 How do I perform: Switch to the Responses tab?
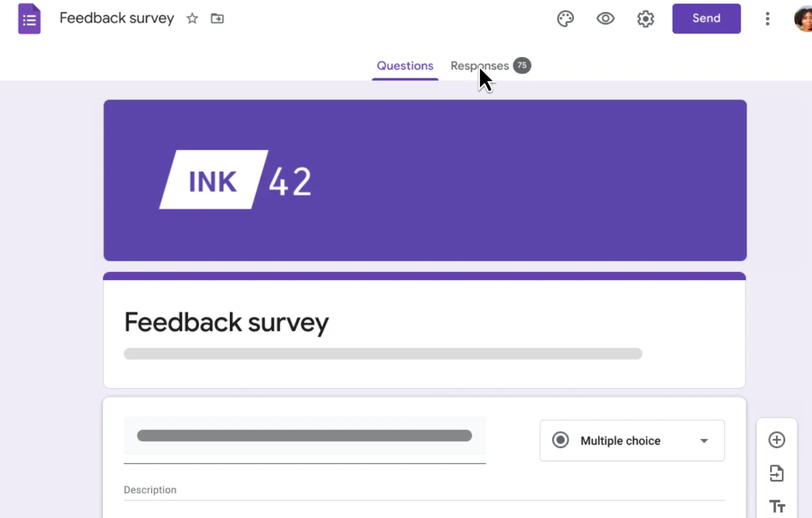[x=479, y=66]
